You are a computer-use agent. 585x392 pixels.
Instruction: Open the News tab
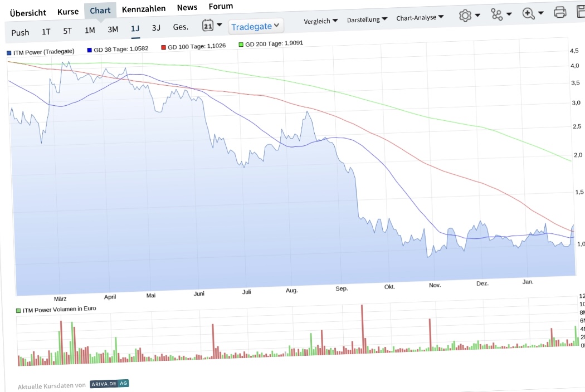click(x=187, y=7)
